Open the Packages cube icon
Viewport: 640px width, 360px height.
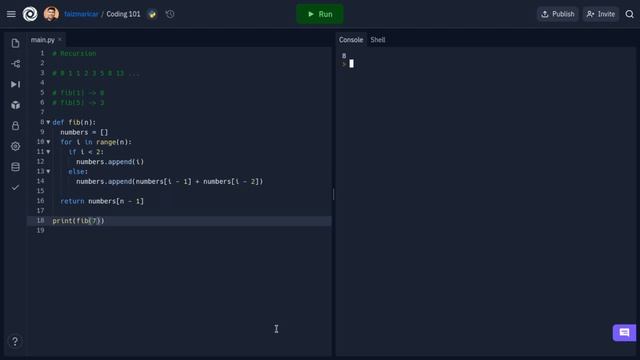(16, 105)
